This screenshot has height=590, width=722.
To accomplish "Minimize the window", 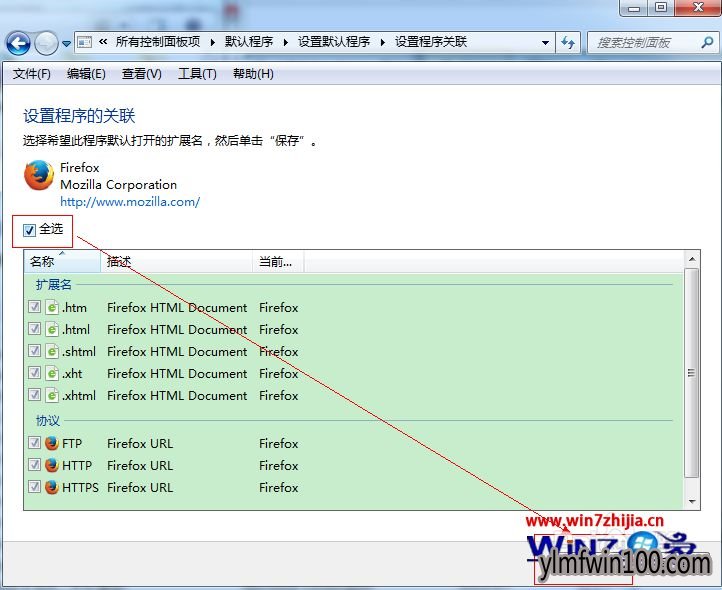I will (634, 8).
